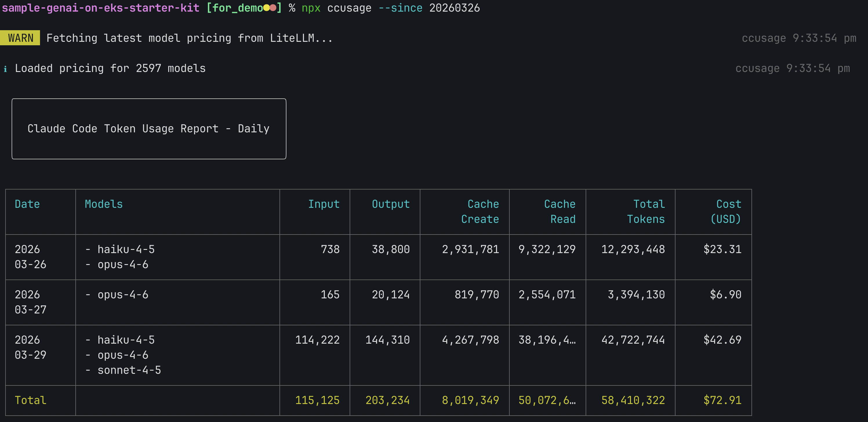The width and height of the screenshot is (868, 422).
Task: Select the text 'Fetching latest model pricing from LiteLLM...'
Action: [189, 38]
